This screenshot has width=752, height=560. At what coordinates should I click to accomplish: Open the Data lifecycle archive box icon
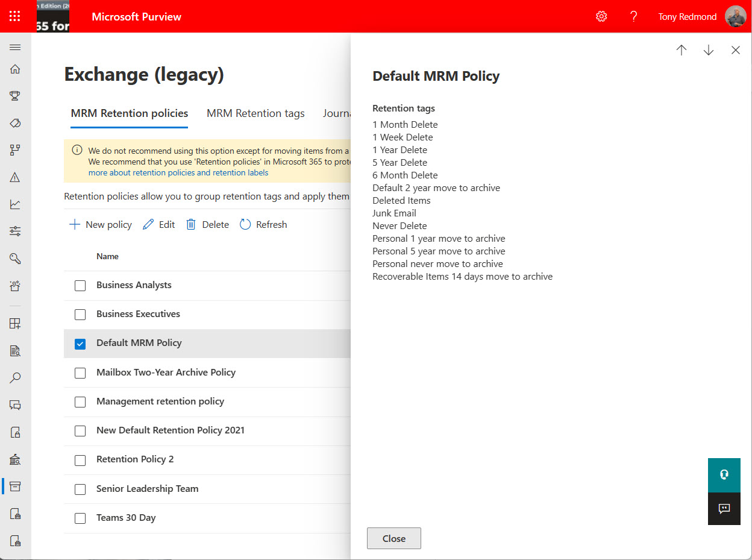(x=15, y=486)
